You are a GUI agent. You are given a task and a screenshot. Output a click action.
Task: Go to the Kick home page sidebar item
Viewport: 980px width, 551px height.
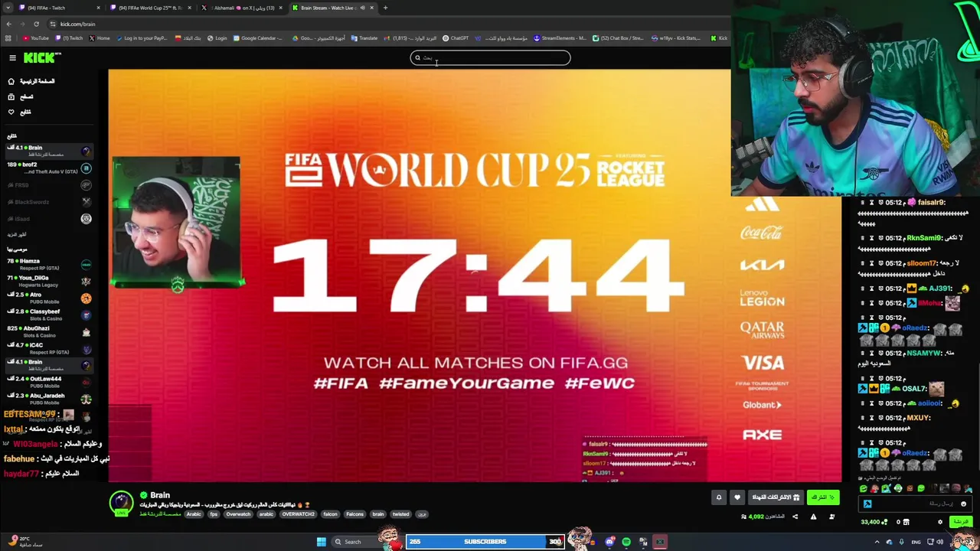(x=32, y=81)
